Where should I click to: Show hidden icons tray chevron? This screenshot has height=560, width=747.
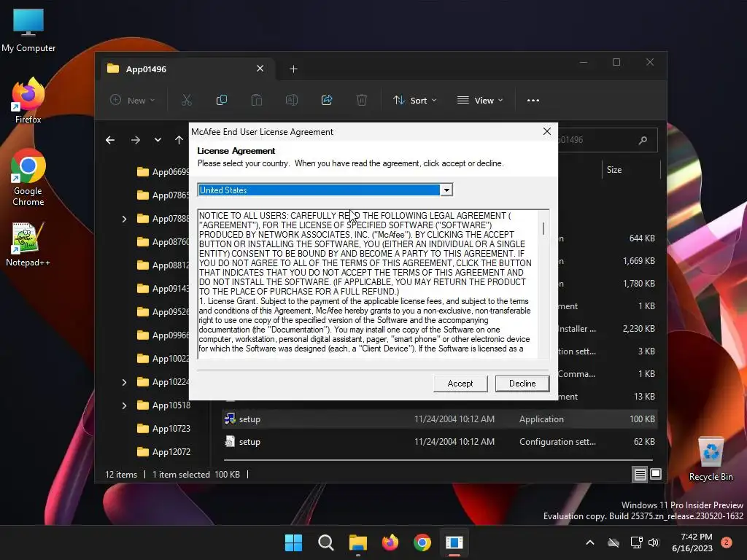(589, 542)
